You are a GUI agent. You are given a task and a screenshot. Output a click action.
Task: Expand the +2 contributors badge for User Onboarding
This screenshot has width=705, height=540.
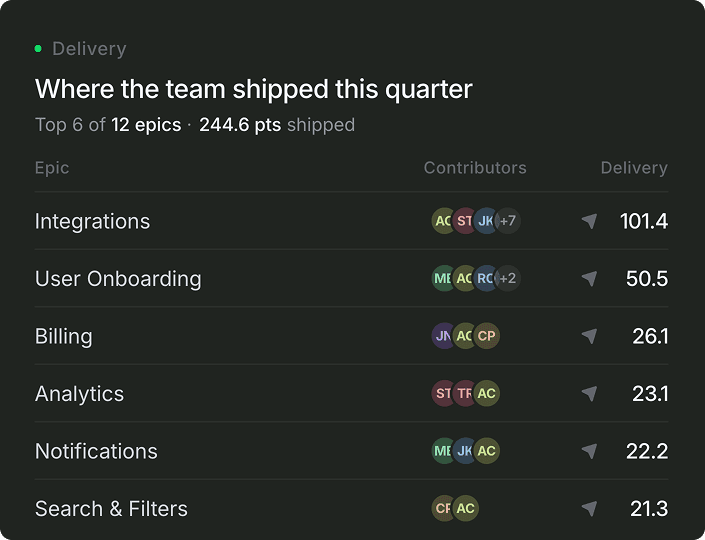pos(508,278)
